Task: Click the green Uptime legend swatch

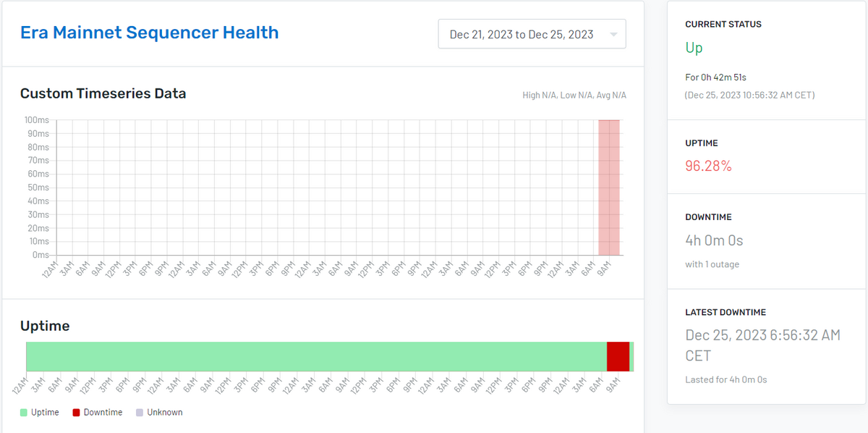Action: (24, 413)
